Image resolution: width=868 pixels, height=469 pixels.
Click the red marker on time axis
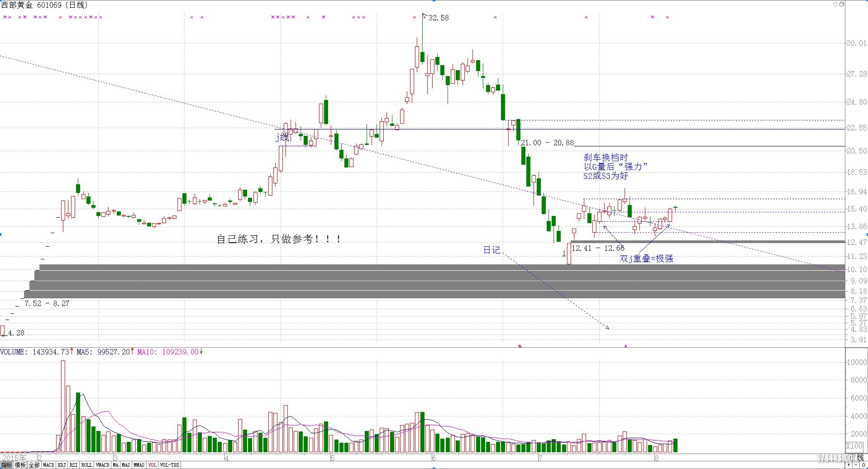520,346
